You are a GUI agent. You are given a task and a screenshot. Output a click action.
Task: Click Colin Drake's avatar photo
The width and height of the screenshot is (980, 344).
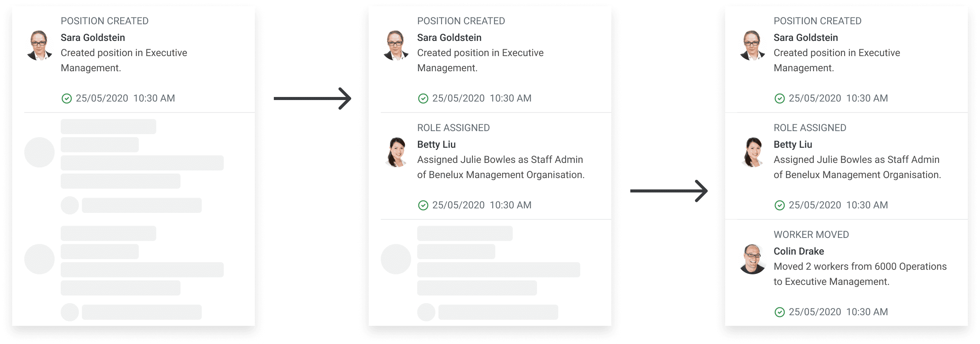(x=752, y=259)
